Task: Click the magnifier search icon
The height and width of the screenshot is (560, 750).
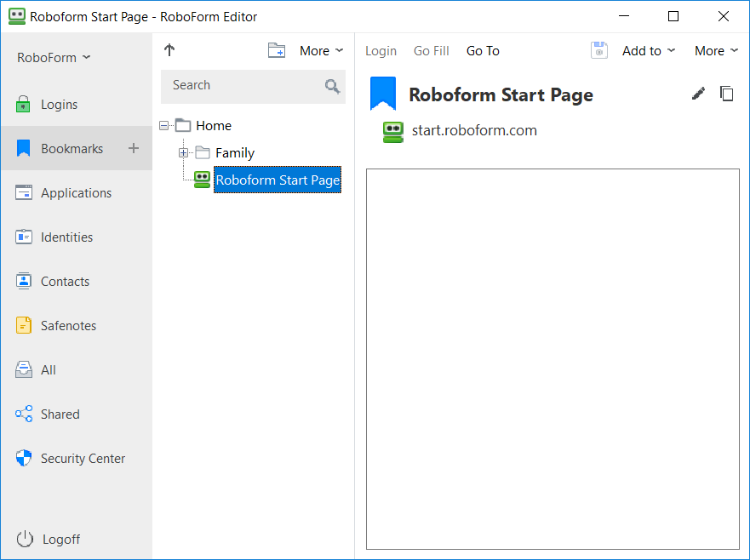Action: [x=332, y=86]
